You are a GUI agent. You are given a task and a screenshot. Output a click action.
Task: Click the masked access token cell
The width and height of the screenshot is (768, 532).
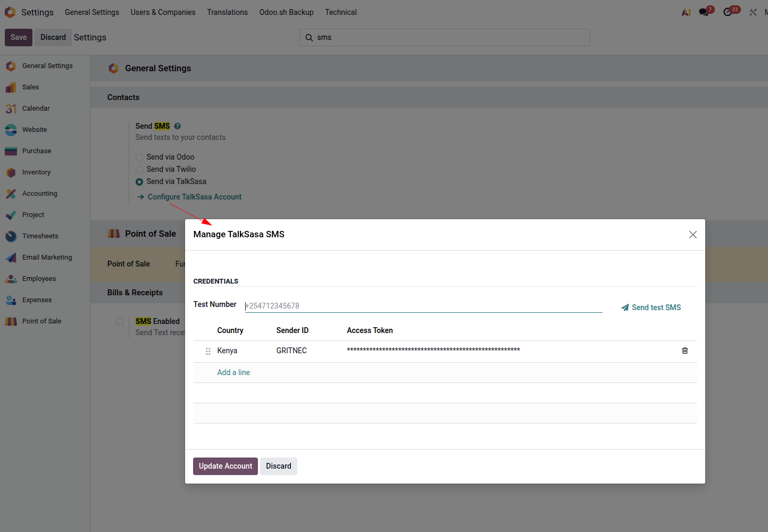(433, 350)
